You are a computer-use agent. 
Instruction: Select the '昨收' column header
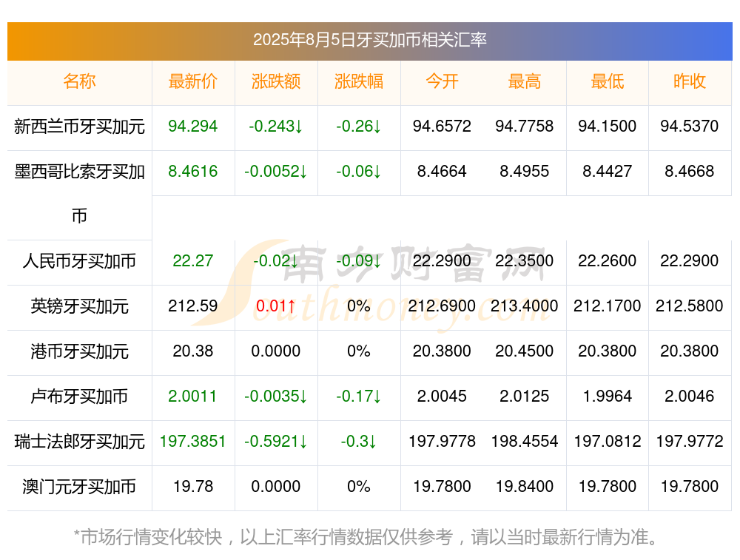coord(690,81)
